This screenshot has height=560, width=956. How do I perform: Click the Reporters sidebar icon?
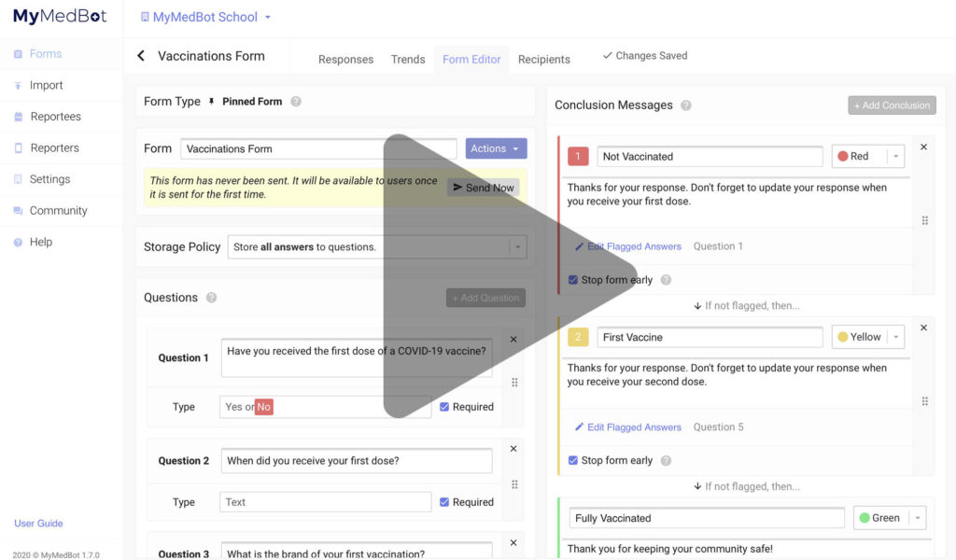pos(19,148)
